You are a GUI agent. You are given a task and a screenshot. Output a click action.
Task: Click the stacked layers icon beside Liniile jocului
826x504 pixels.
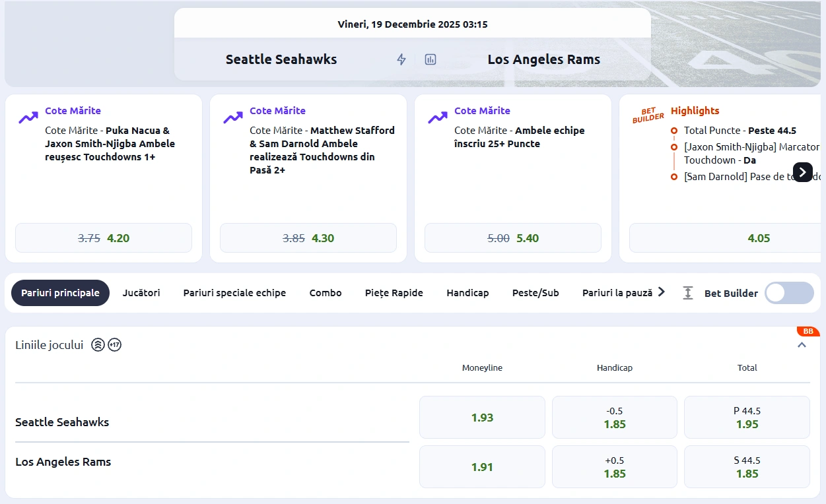click(x=98, y=344)
